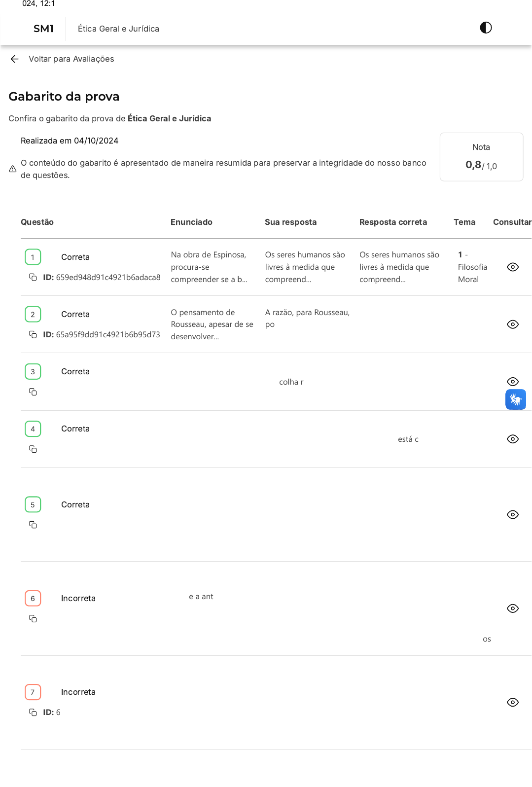Select the question 1 number badge
Viewport: 532px width, 787px height.
33,257
